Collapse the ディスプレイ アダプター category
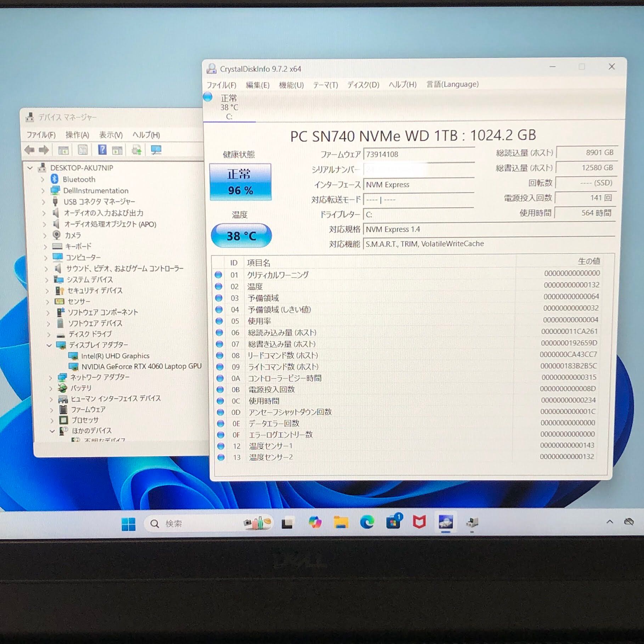644x644 pixels. click(x=49, y=345)
